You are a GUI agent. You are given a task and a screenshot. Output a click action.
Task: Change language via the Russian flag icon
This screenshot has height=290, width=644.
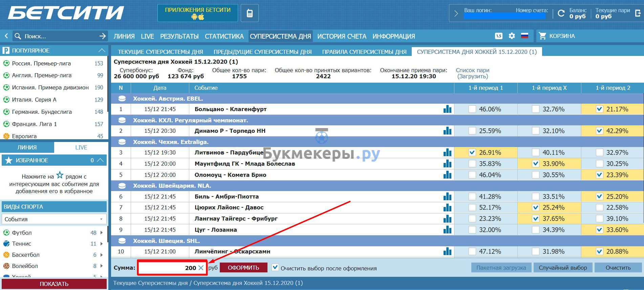coord(524,36)
